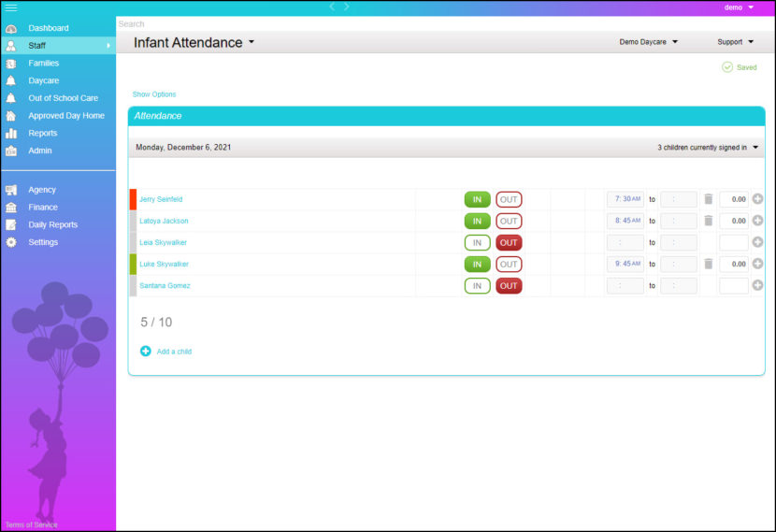
Task: Click Luke Skywalker's end time field
Action: 679,264
